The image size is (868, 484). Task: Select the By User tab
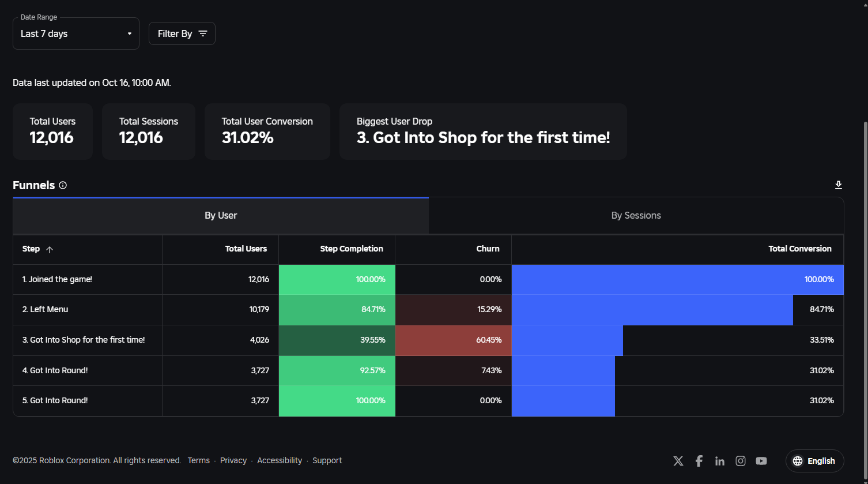pos(221,215)
